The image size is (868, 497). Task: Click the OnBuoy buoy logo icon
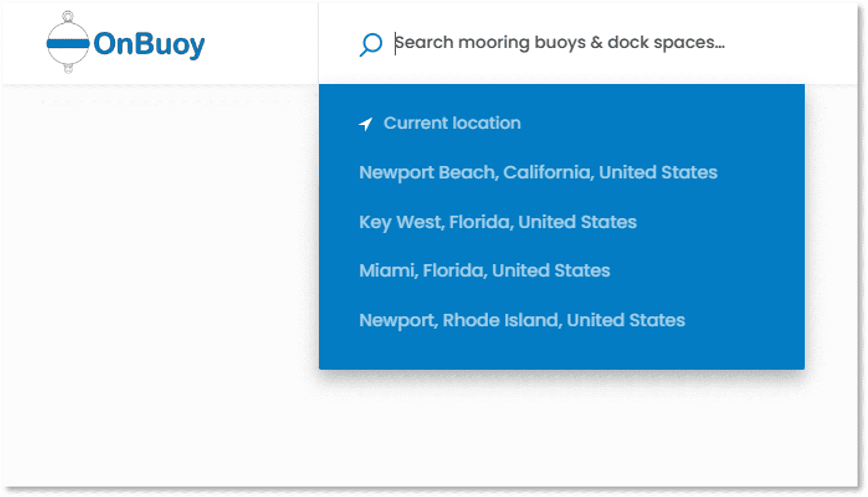pyautogui.click(x=68, y=42)
